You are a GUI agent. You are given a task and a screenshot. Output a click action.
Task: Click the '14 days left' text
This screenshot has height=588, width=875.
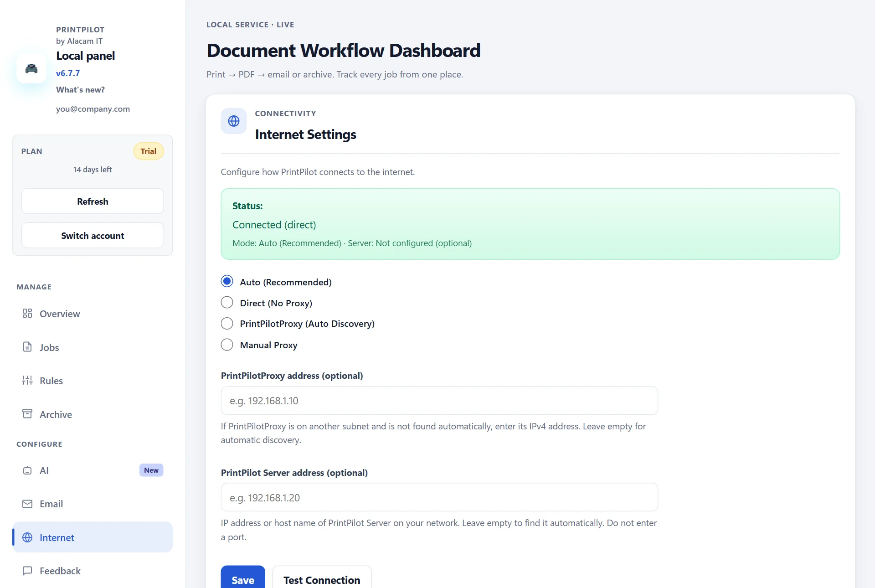[93, 170]
